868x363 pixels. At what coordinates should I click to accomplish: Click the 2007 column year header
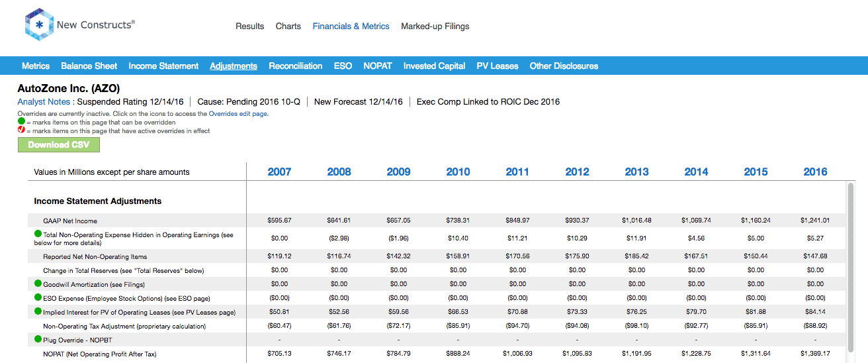tap(279, 172)
